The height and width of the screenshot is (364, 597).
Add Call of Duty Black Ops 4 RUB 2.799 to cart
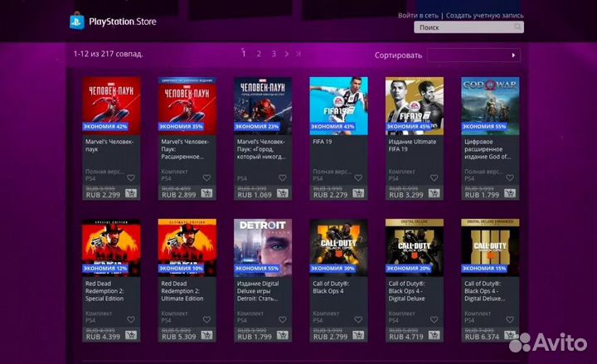[x=358, y=336]
